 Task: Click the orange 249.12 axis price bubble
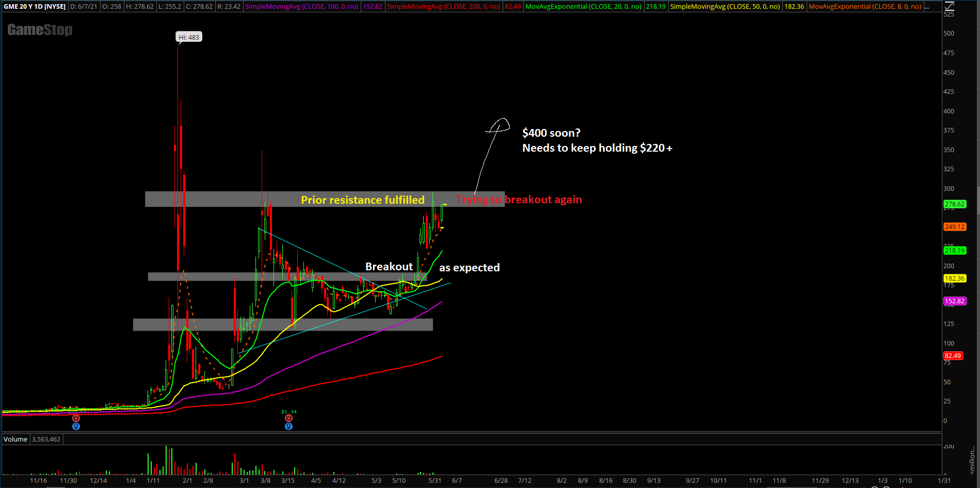click(x=955, y=227)
